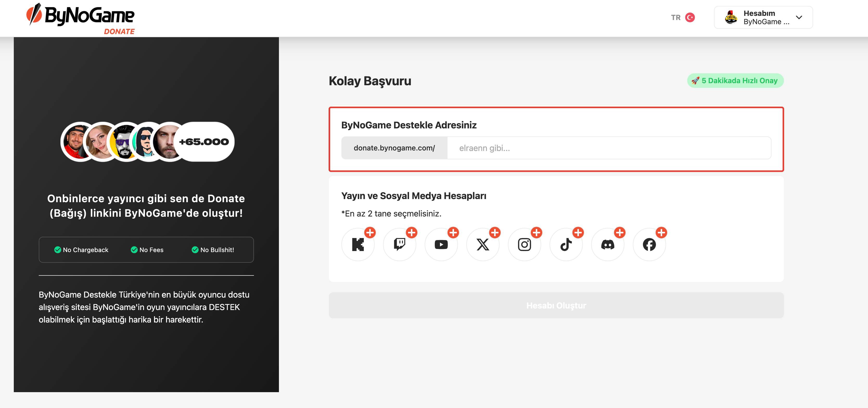
Task: Select the X social icon
Action: 482,244
